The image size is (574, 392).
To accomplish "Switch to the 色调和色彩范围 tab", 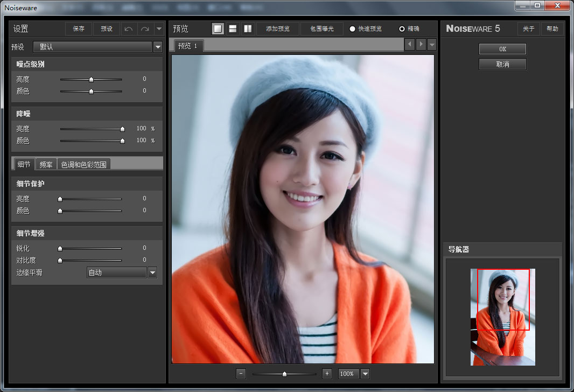I will tap(84, 165).
